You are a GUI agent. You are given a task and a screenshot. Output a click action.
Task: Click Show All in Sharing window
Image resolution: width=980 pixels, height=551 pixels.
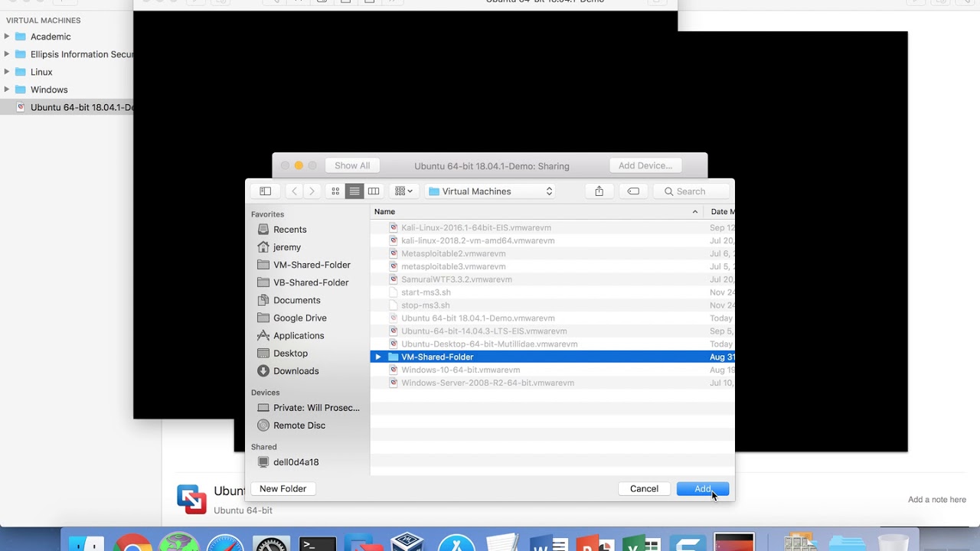(x=352, y=165)
